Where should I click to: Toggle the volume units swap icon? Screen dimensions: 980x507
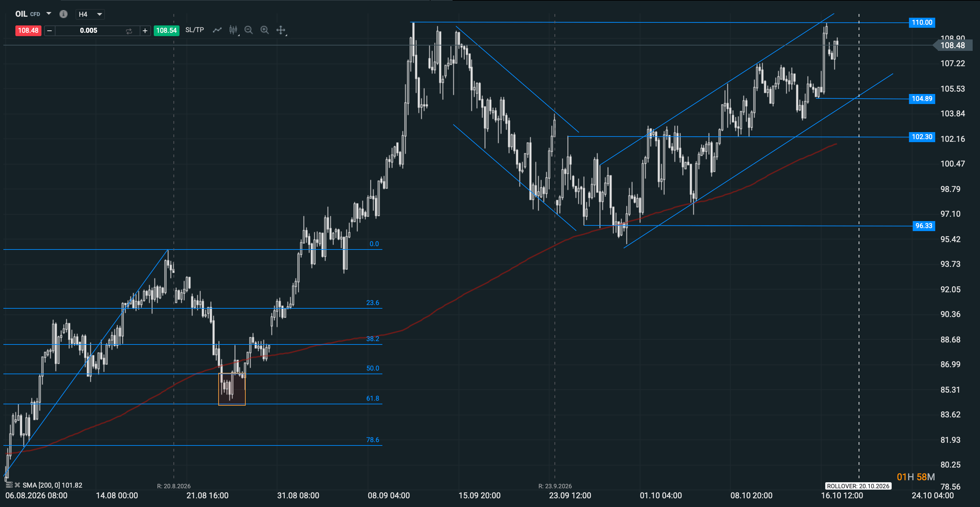click(x=129, y=31)
